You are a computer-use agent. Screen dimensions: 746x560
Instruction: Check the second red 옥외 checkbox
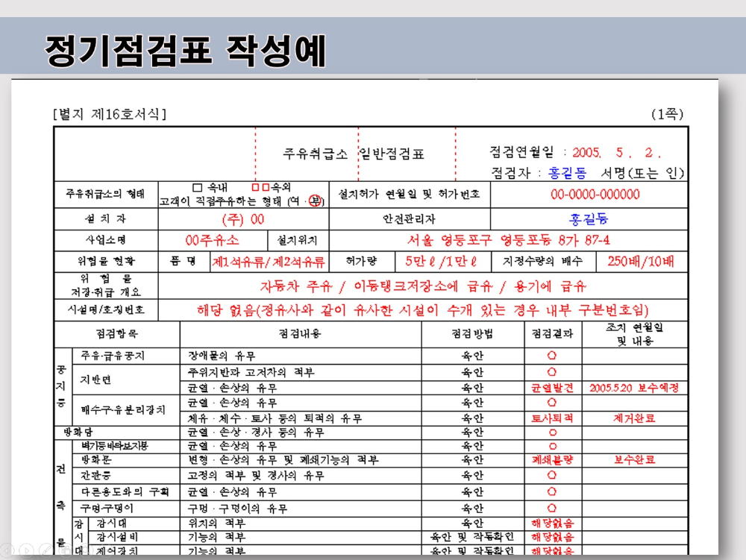coord(266,187)
